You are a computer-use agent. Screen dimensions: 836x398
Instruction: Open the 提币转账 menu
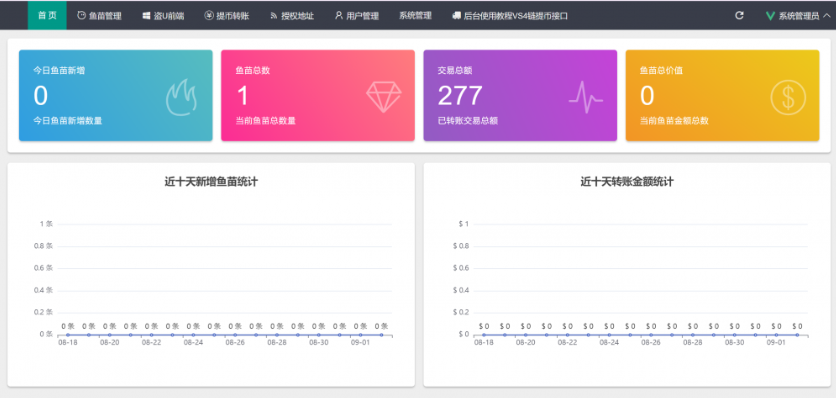(x=227, y=16)
